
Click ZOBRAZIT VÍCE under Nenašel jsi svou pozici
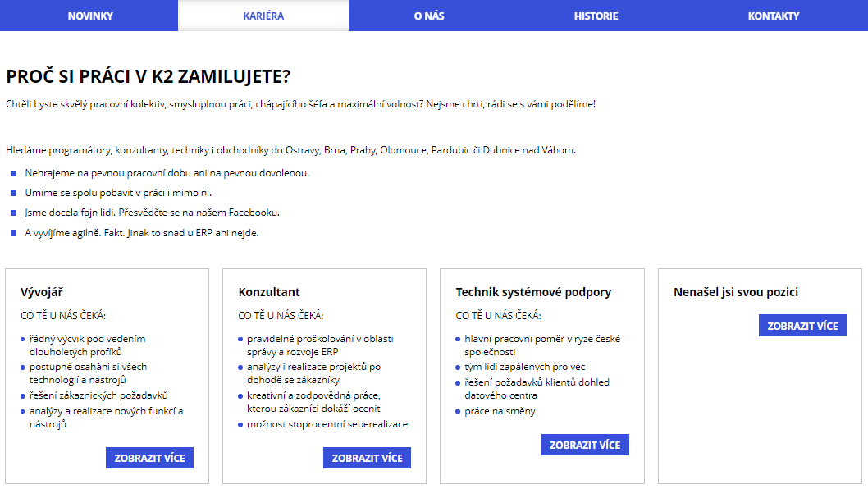coord(802,326)
